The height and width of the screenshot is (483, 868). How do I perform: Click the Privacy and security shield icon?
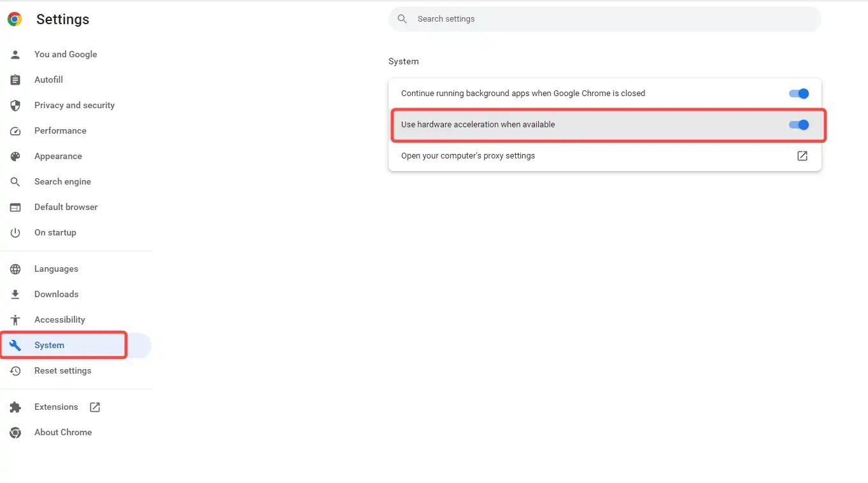click(15, 105)
